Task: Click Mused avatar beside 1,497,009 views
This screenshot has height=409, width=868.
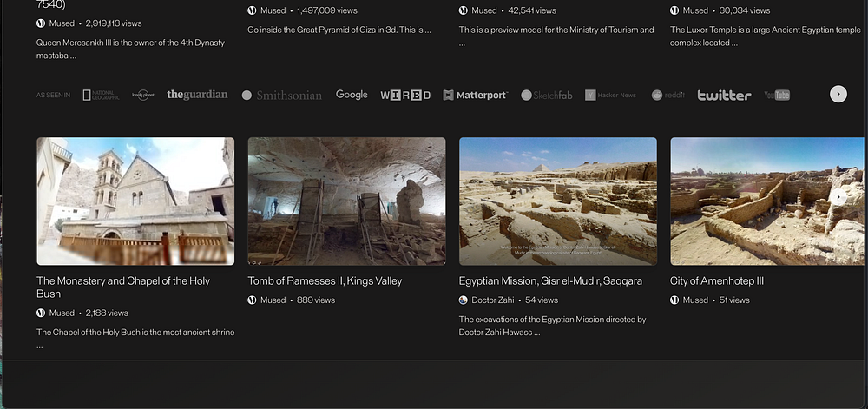Action: click(252, 10)
